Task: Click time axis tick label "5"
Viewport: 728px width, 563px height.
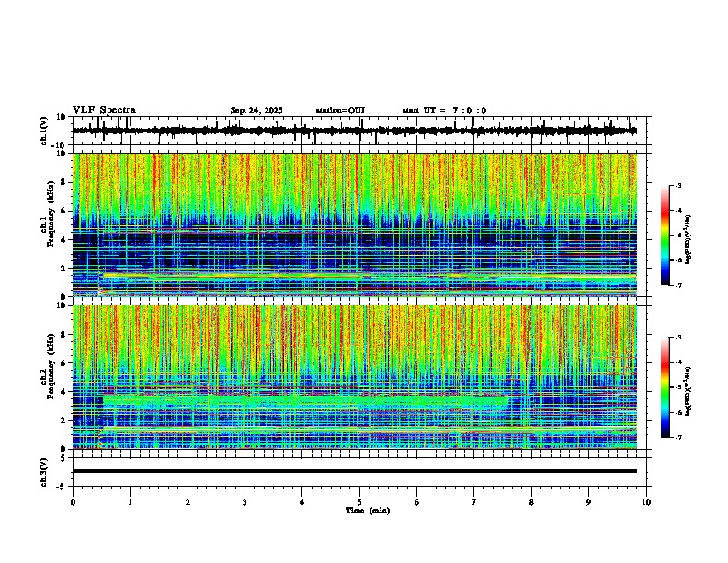Action: pyautogui.click(x=359, y=502)
